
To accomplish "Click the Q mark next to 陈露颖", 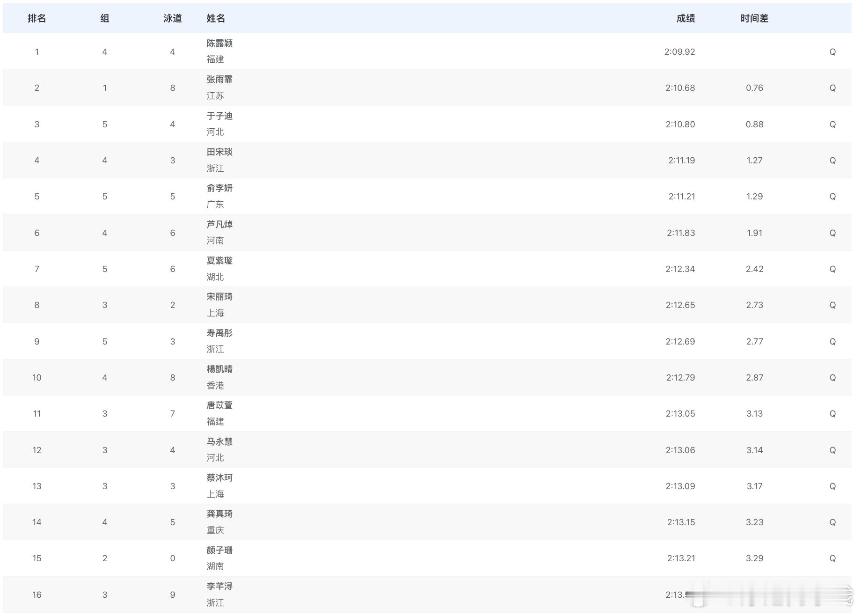I will (833, 51).
